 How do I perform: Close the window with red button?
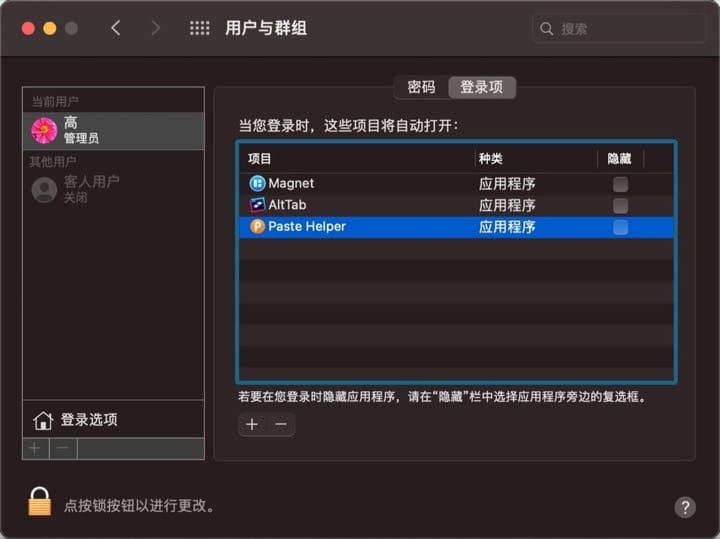click(x=28, y=28)
